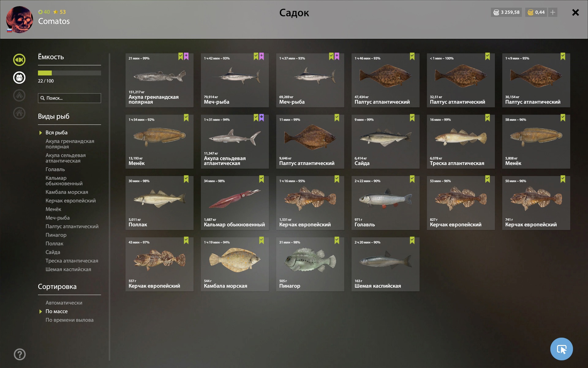Toggle green marker on Пинагор card
Screen dimensions: 588x368
coord(337,240)
